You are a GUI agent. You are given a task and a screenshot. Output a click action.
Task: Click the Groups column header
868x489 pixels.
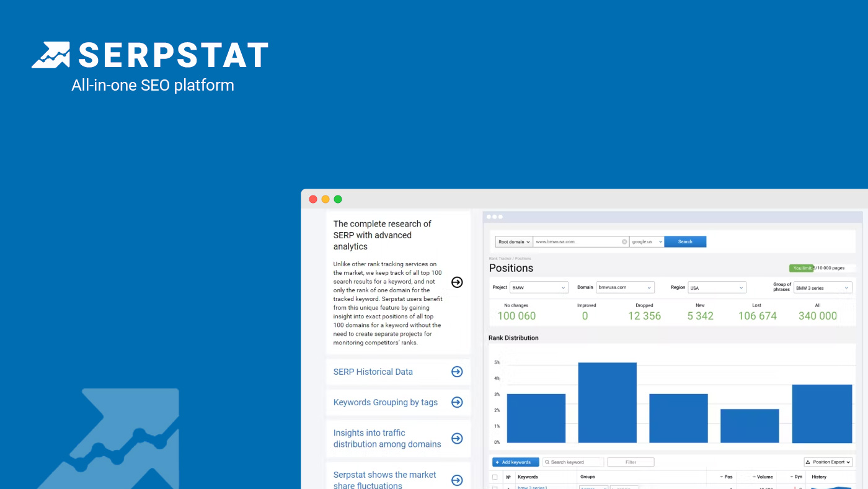[587, 477]
